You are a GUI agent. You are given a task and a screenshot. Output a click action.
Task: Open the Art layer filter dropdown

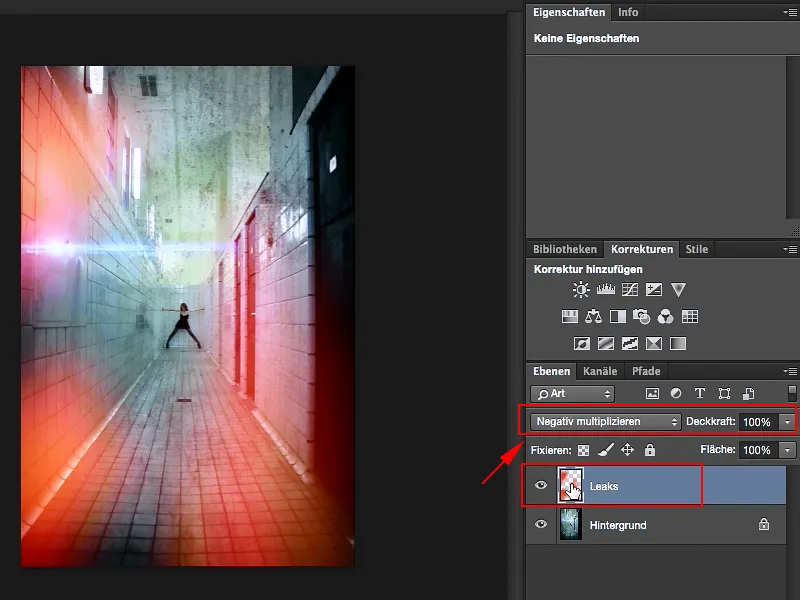click(572, 393)
